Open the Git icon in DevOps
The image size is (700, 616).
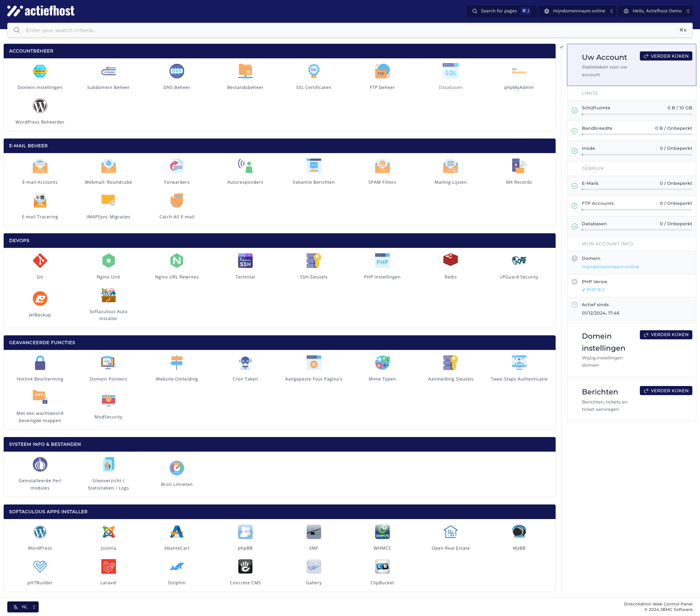point(40,261)
